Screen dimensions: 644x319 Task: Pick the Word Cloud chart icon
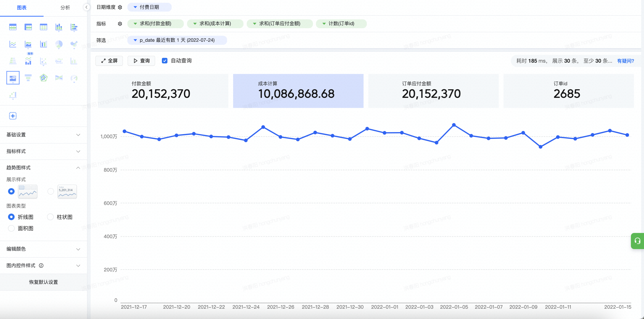[x=59, y=61]
